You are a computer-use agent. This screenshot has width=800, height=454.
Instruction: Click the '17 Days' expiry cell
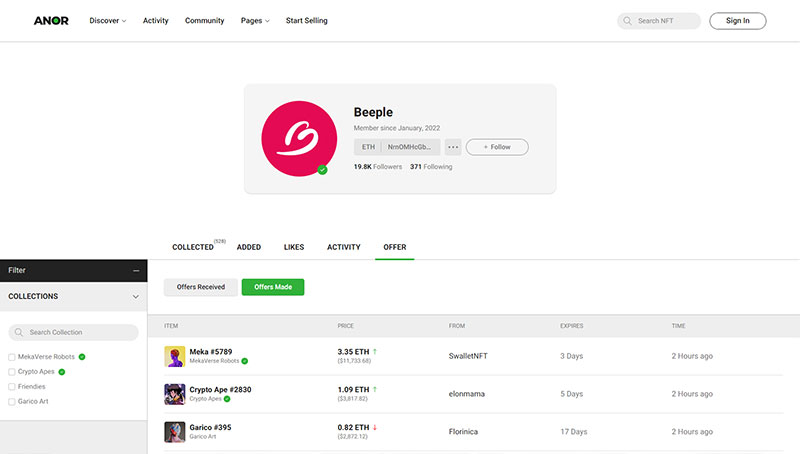tap(573, 432)
